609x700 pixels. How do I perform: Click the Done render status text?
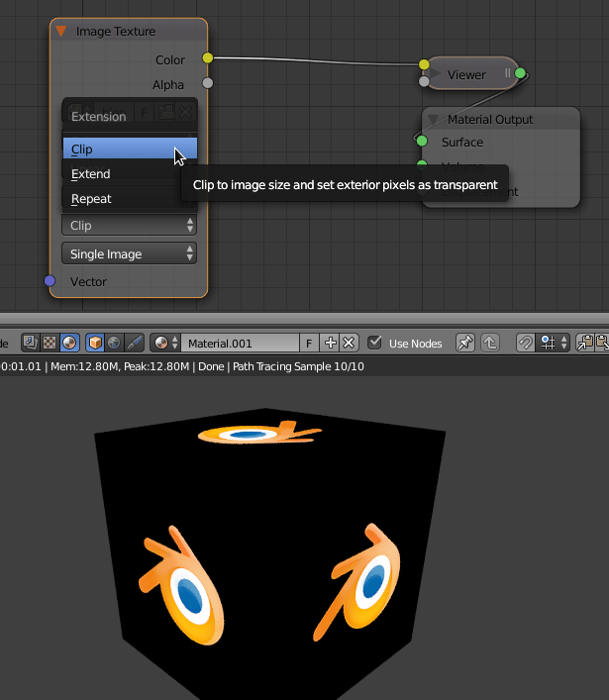(x=211, y=366)
